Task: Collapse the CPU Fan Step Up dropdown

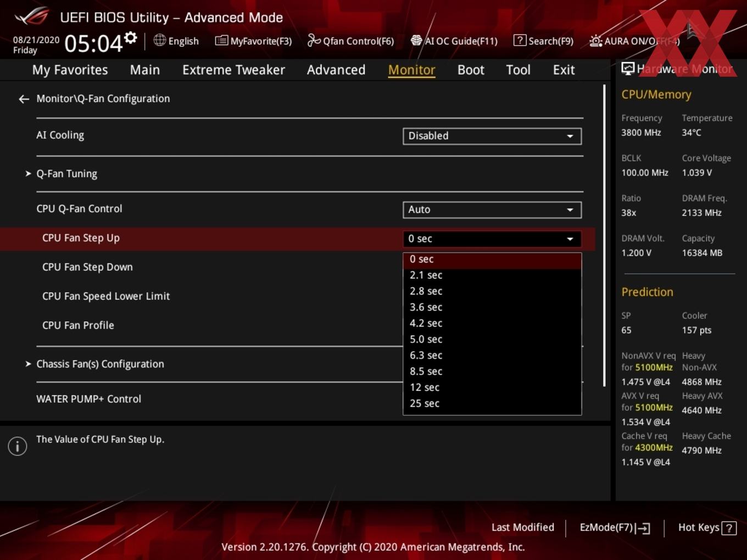Action: pyautogui.click(x=492, y=239)
